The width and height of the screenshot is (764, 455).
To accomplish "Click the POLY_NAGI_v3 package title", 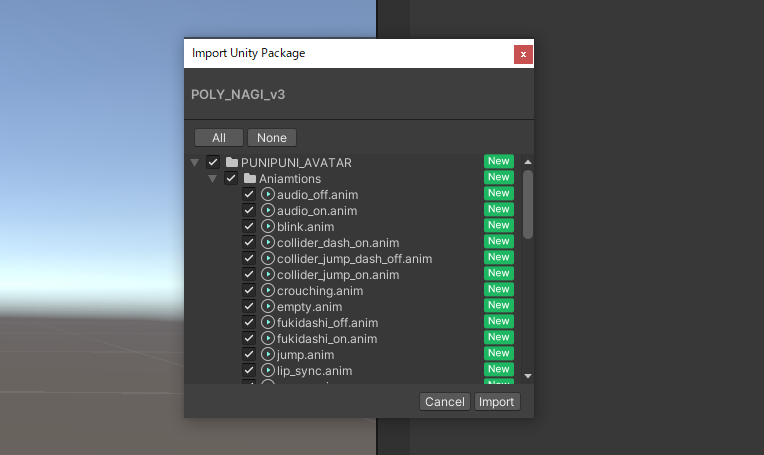I will click(238, 95).
